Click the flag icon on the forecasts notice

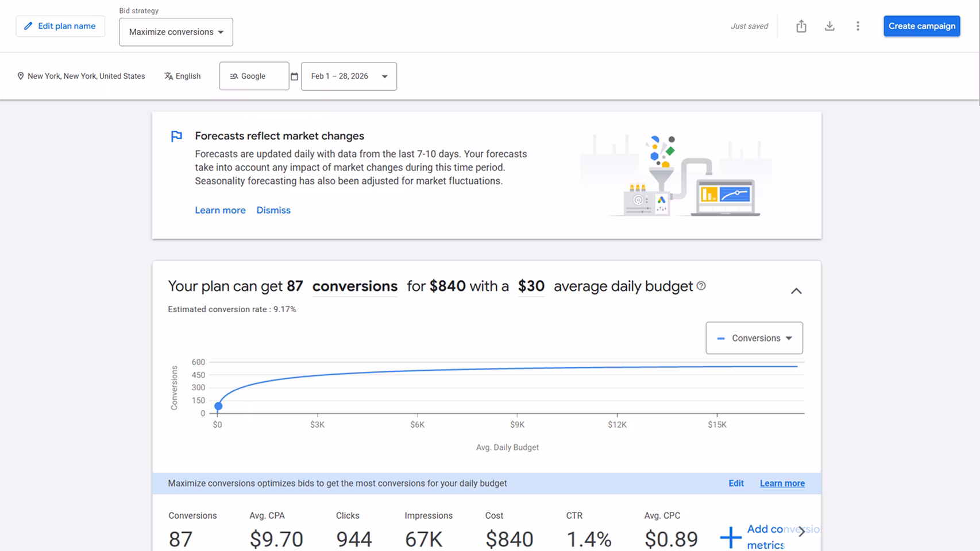click(x=176, y=136)
